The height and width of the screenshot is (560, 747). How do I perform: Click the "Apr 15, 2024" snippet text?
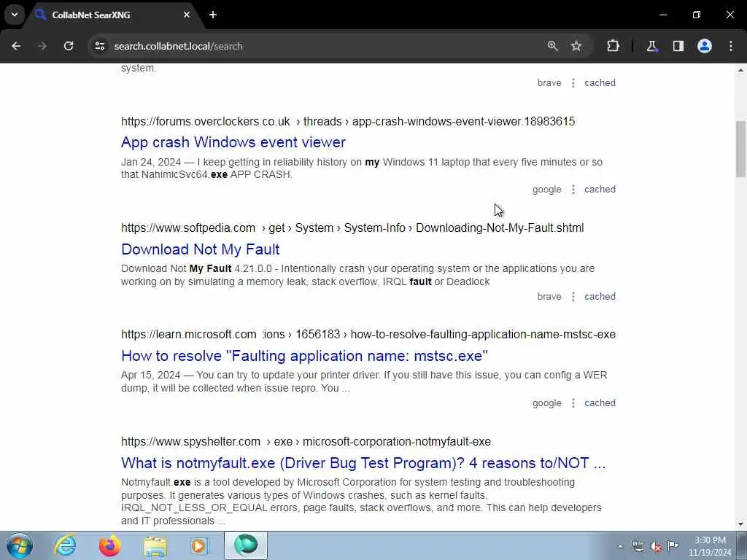pos(150,376)
